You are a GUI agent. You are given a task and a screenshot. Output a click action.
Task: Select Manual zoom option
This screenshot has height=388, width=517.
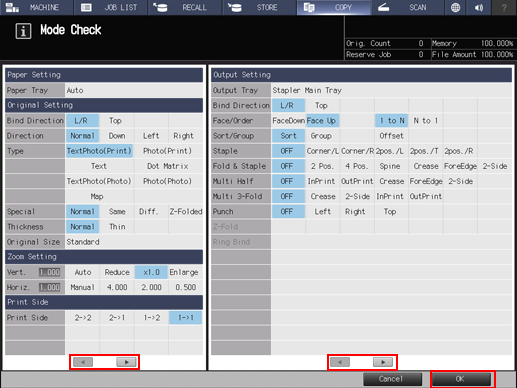tap(83, 287)
